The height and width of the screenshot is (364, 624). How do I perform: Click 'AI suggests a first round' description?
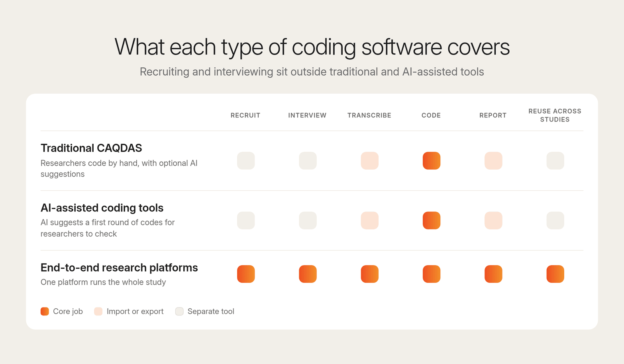(x=108, y=228)
